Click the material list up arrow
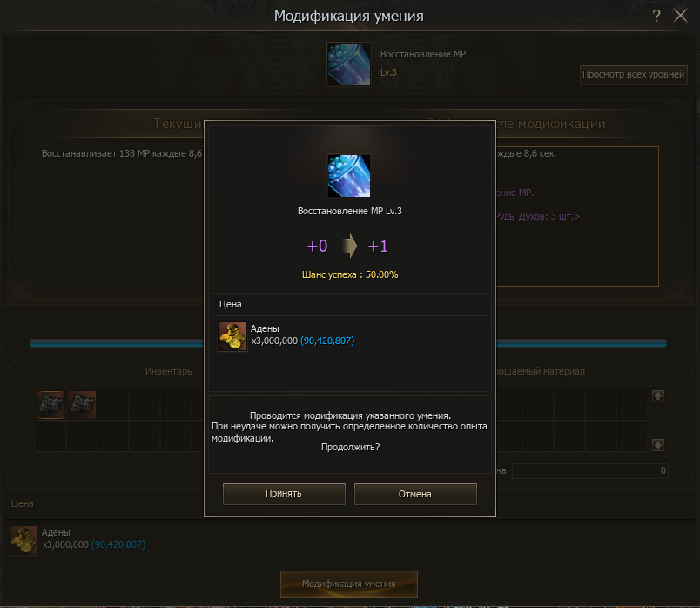 (658, 396)
